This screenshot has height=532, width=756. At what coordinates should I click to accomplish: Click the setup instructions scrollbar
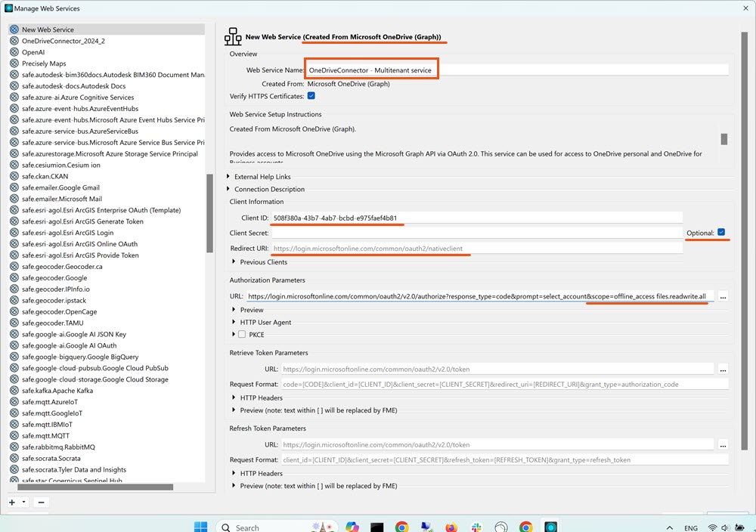[x=723, y=139]
